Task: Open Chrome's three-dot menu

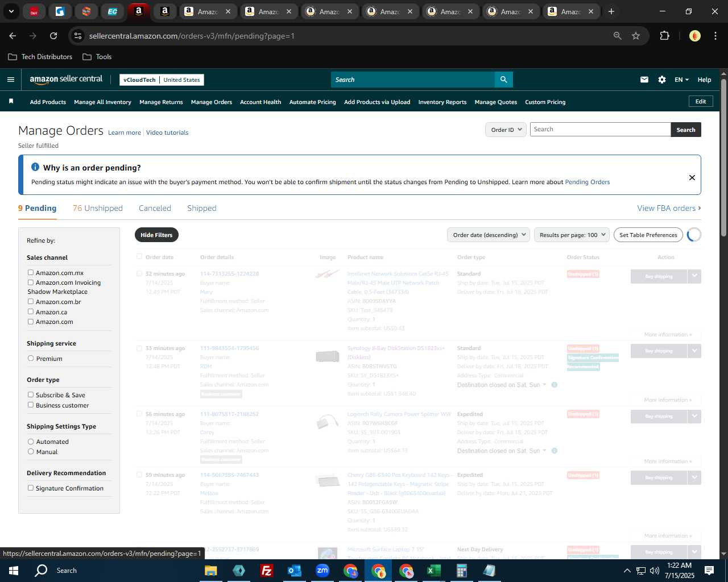Action: point(715,36)
